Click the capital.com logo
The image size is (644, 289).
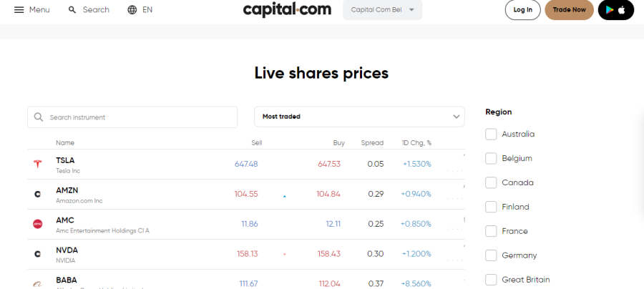[287, 9]
